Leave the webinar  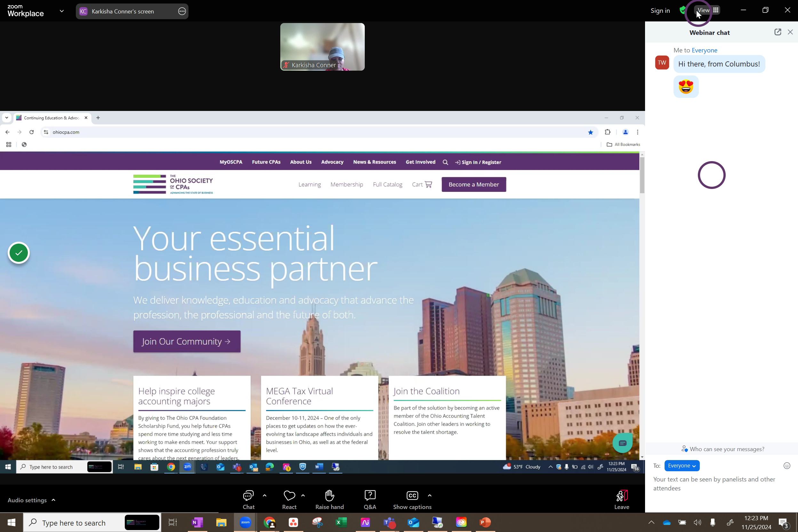tap(621, 499)
